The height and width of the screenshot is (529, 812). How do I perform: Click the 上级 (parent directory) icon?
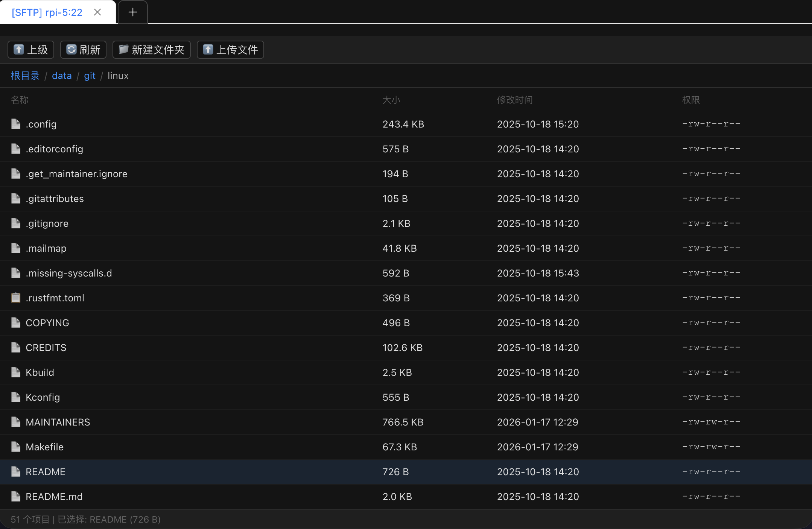(x=19, y=49)
